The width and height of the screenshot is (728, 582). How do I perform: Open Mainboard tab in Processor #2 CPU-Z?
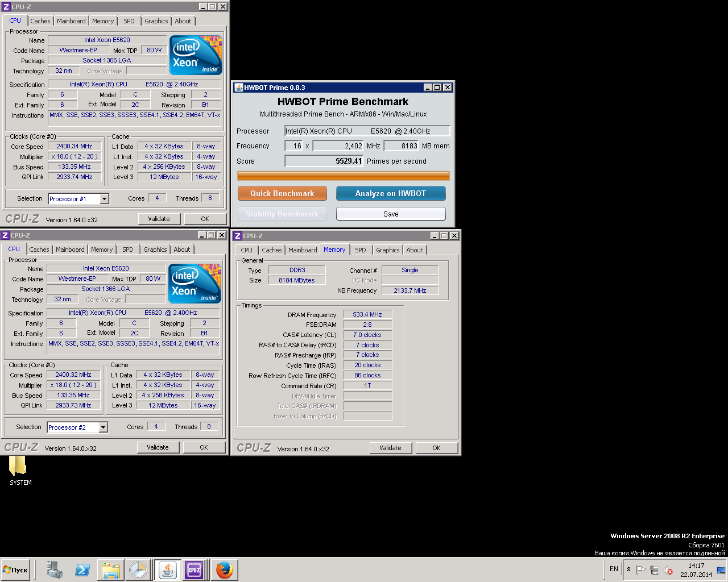tap(70, 250)
